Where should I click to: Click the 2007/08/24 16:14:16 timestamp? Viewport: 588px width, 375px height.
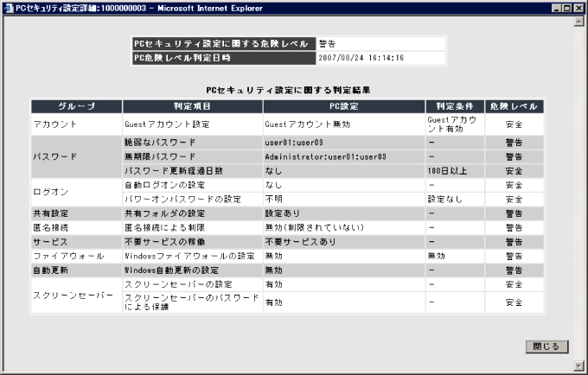tap(361, 58)
